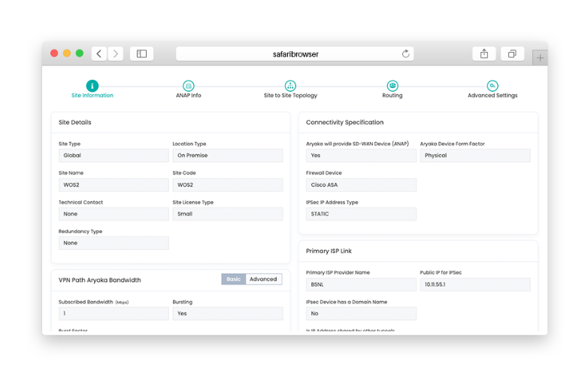Click the yellow minimize window dot
The image size is (588, 392).
pyautogui.click(x=67, y=53)
